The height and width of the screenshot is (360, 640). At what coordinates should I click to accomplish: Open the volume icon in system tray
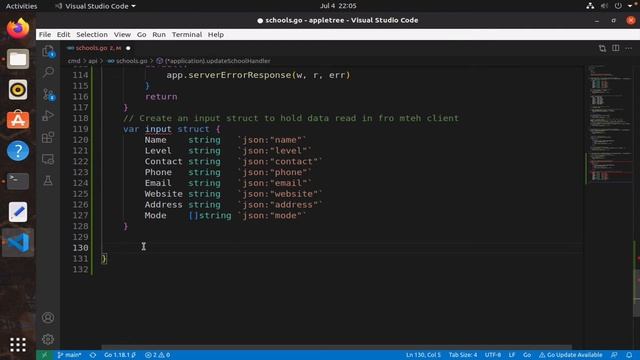click(604, 6)
